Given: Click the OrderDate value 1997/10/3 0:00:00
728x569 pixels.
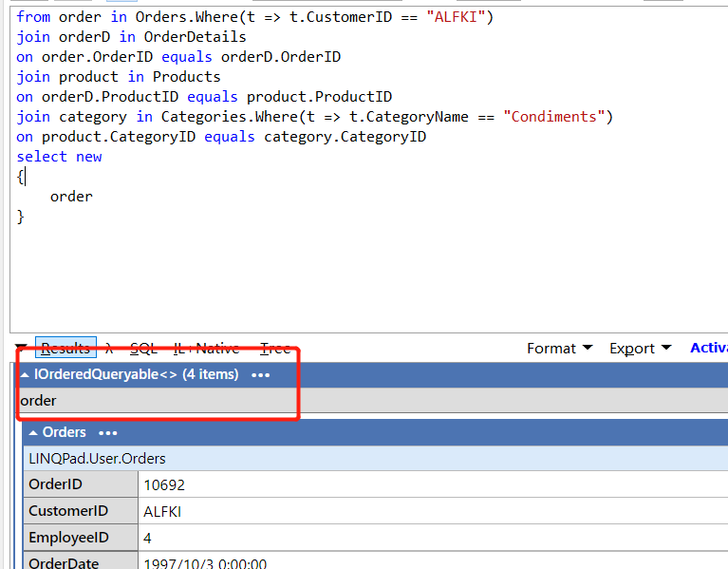Looking at the screenshot, I should coord(205,563).
